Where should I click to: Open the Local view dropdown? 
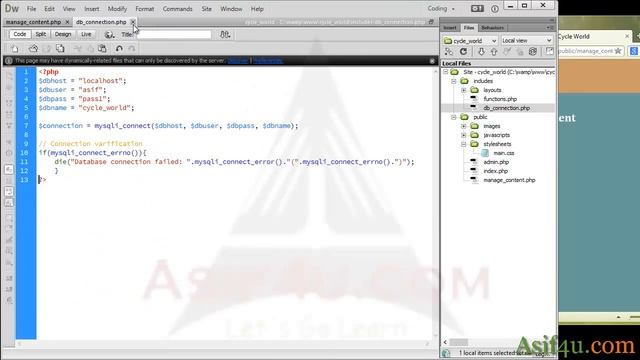(527, 40)
